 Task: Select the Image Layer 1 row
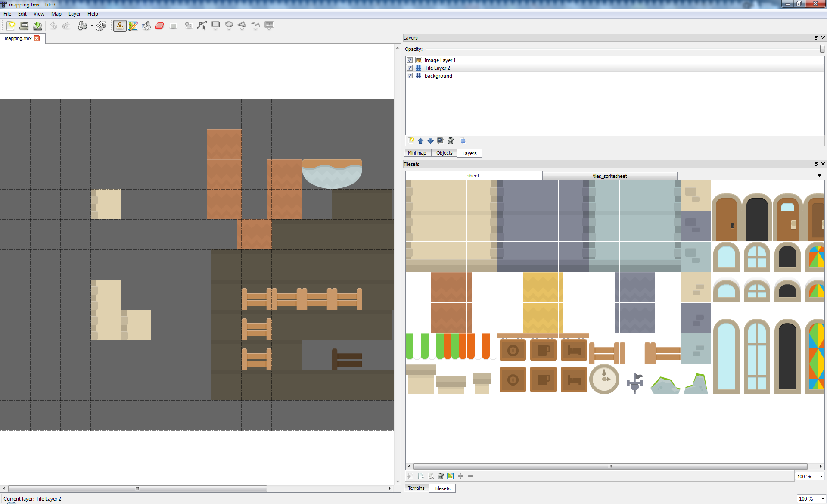point(615,60)
